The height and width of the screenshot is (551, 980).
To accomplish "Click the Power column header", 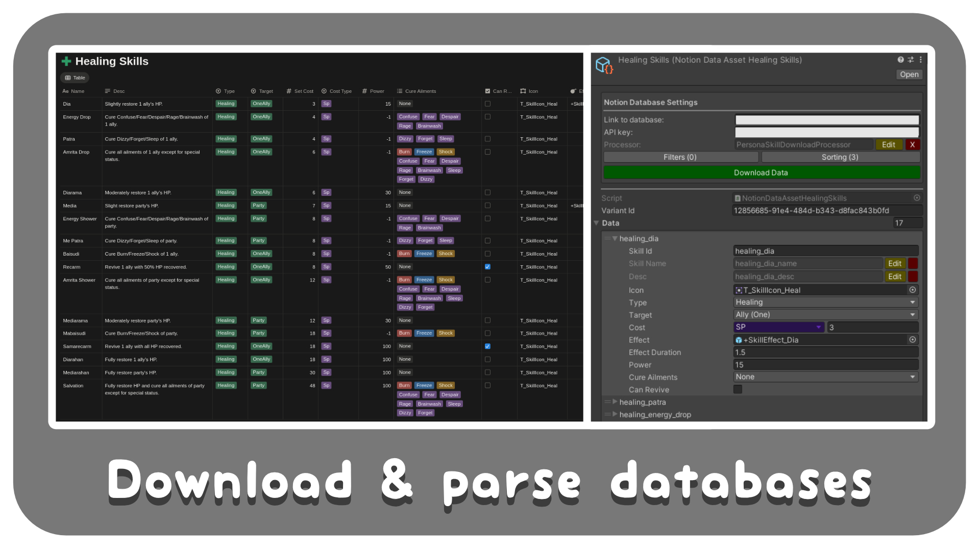I will pyautogui.click(x=373, y=91).
